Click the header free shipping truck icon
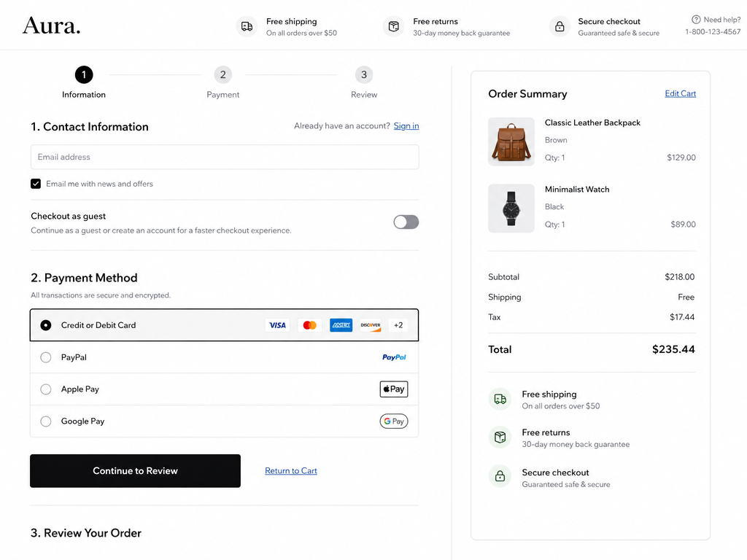This screenshot has height=560, width=747. [x=247, y=27]
